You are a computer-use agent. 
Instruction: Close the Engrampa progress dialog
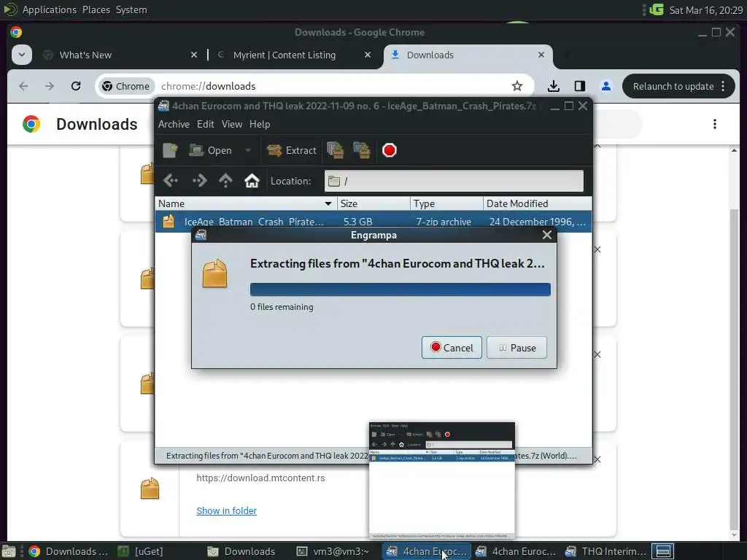coord(547,236)
